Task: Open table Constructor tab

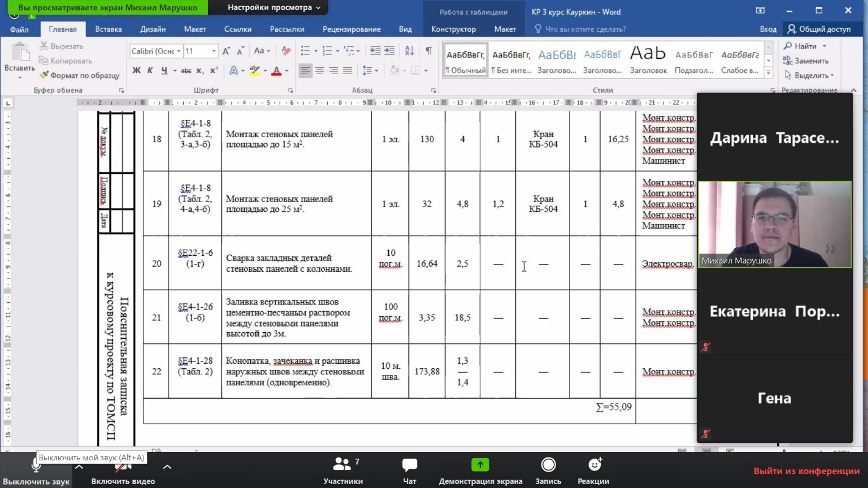Action: pyautogui.click(x=453, y=29)
